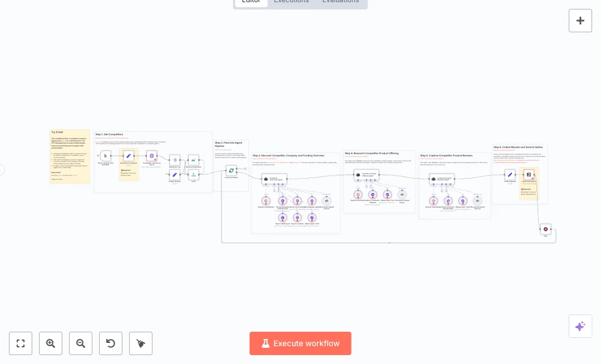
Task: Open the AI assistant sparkle button
Action: click(x=580, y=326)
